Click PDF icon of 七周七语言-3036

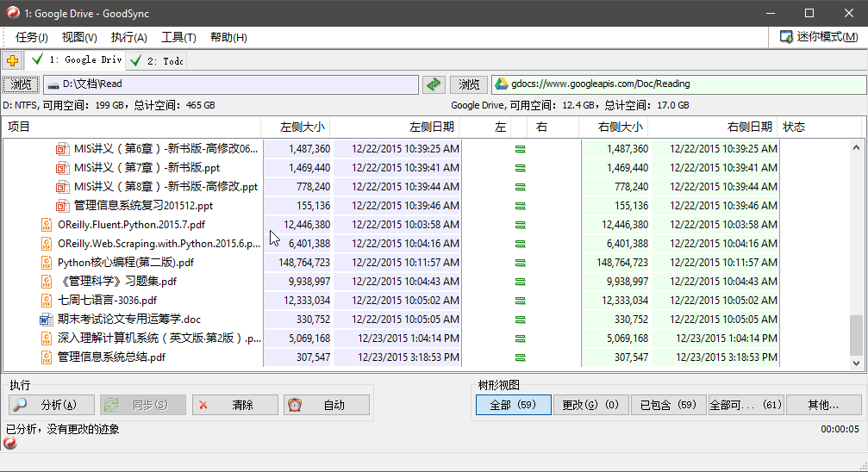pyautogui.click(x=47, y=301)
